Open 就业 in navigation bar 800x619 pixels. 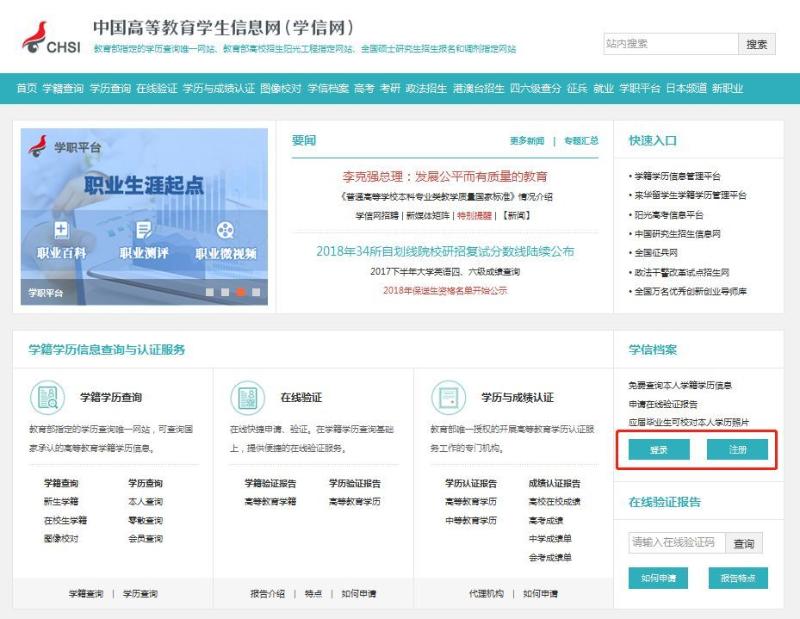click(x=603, y=88)
